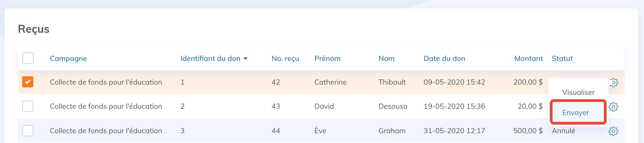Click the Statut column header
Image resolution: width=644 pixels, height=143 pixels.
pos(562,58)
